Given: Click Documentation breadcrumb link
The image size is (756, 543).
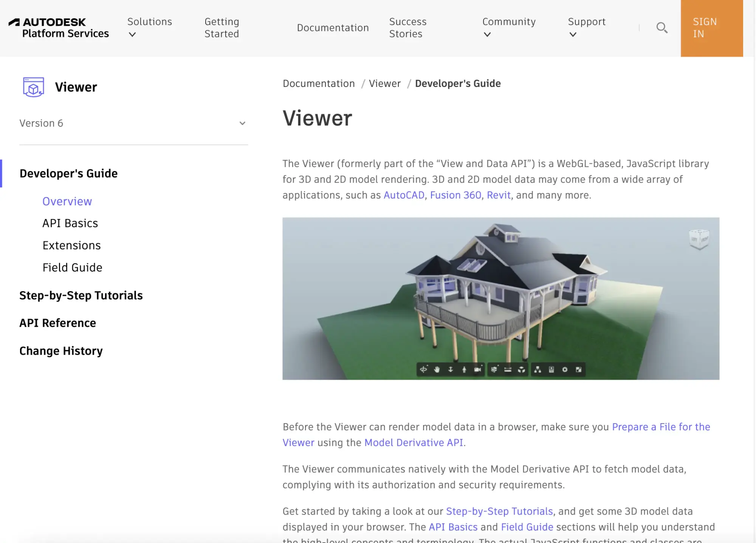Looking at the screenshot, I should click(319, 84).
